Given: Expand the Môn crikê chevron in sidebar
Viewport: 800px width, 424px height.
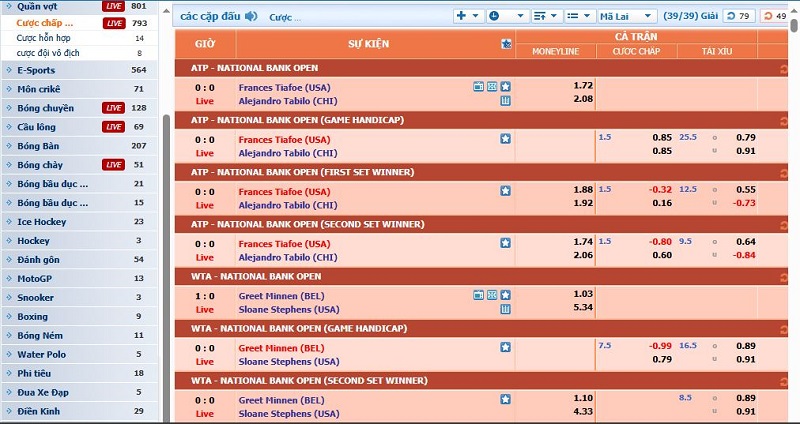Looking at the screenshot, I should pyautogui.click(x=9, y=89).
